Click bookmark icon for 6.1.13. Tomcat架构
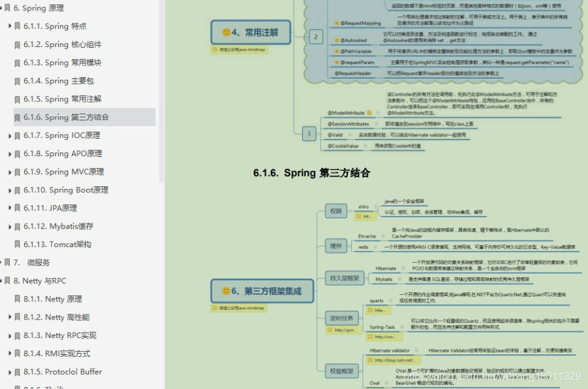 coord(17,245)
